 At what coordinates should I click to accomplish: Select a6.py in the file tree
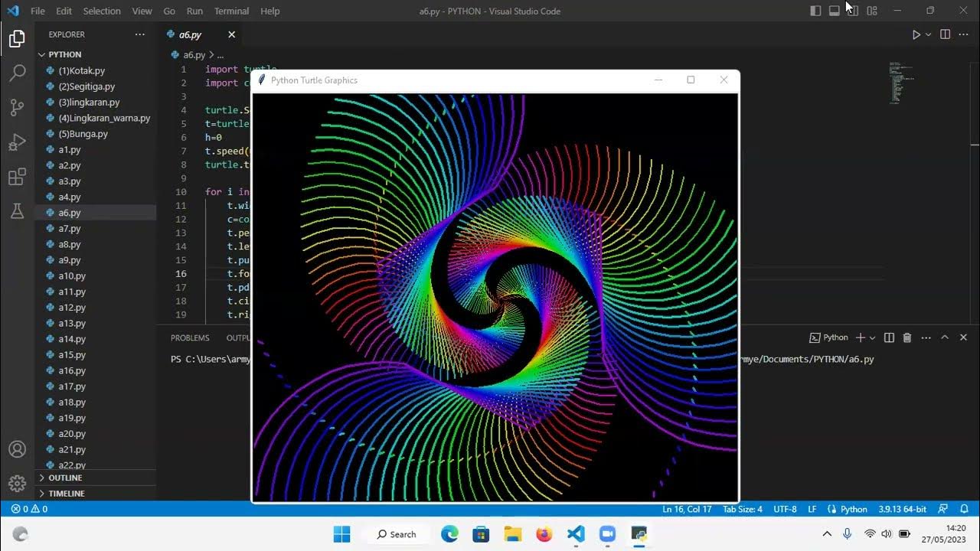pos(96,213)
